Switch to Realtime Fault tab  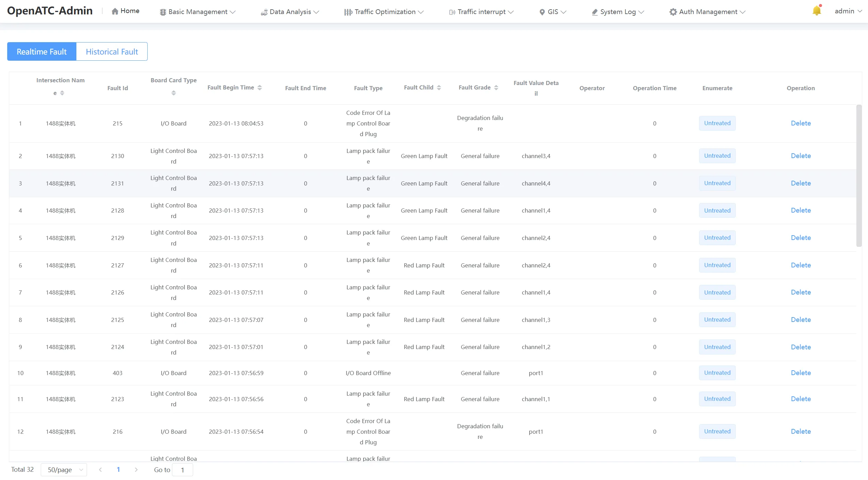coord(42,51)
